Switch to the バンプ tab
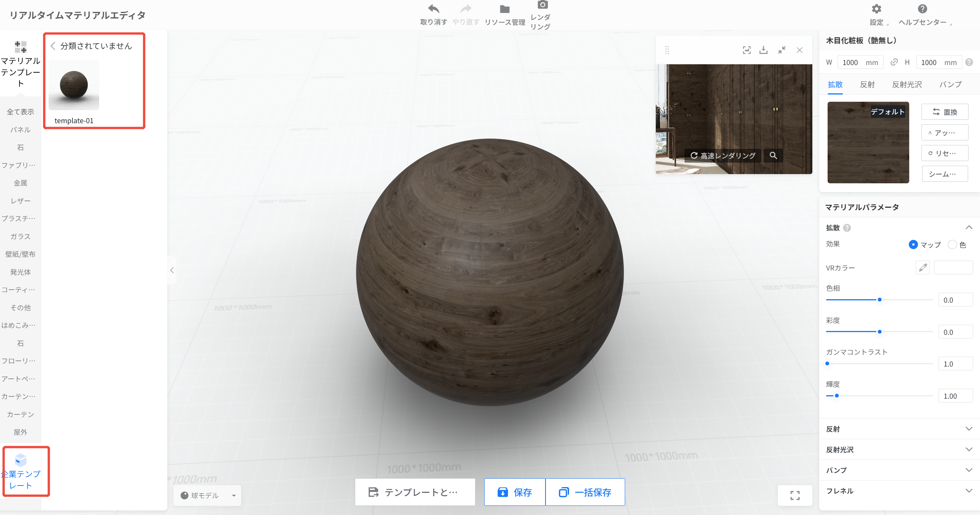This screenshot has width=980, height=515. [951, 85]
